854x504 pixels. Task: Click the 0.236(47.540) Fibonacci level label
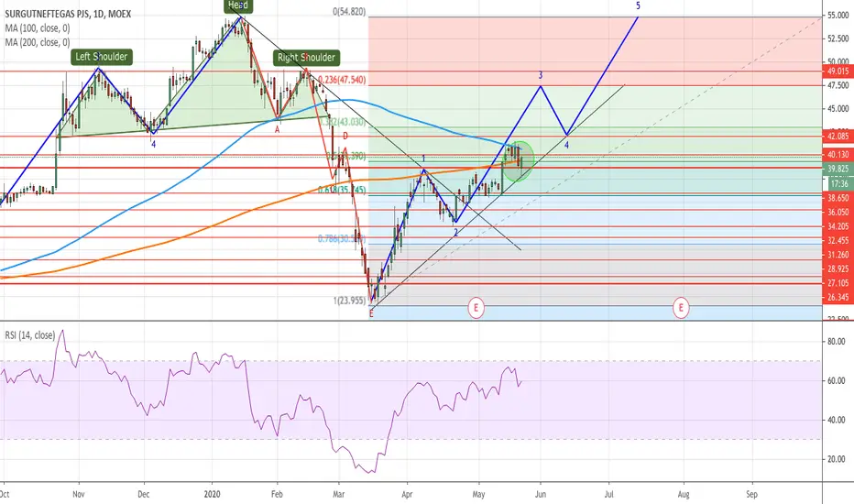point(342,80)
